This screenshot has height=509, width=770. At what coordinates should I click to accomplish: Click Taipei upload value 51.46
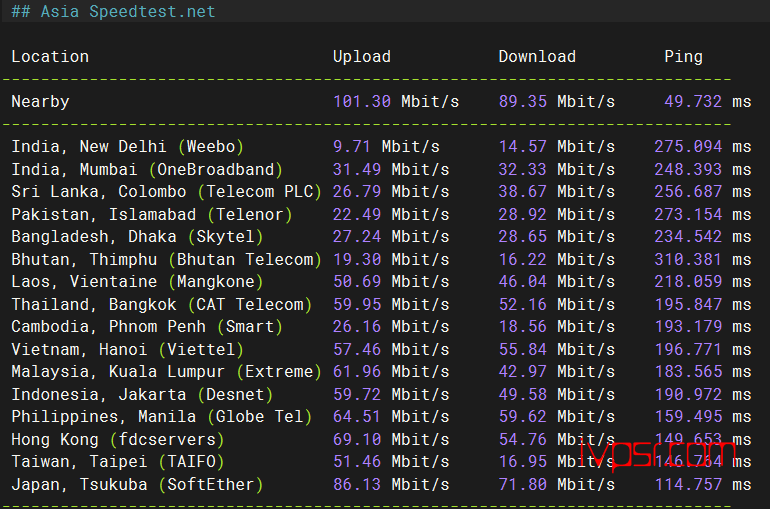[x=357, y=461]
